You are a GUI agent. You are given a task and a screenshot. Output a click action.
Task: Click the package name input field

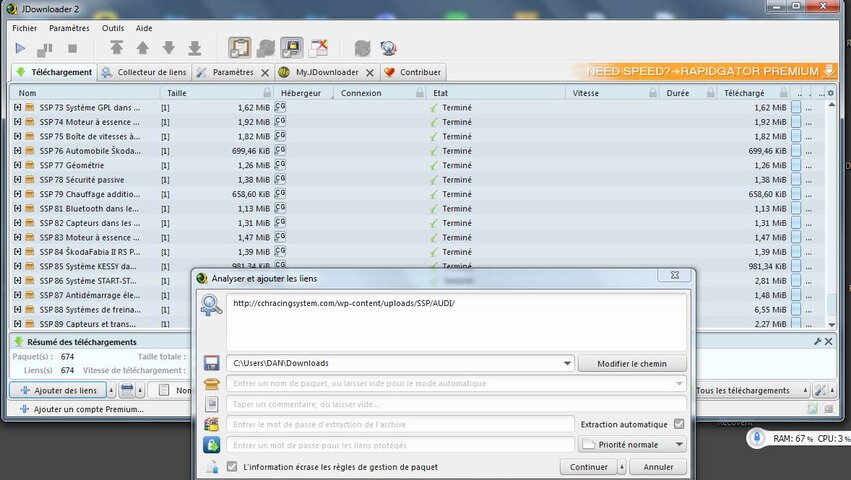pyautogui.click(x=456, y=383)
